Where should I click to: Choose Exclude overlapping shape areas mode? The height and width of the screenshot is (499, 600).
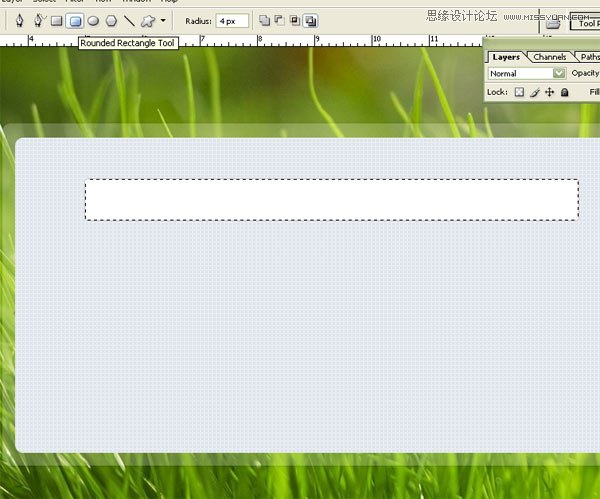click(x=310, y=21)
